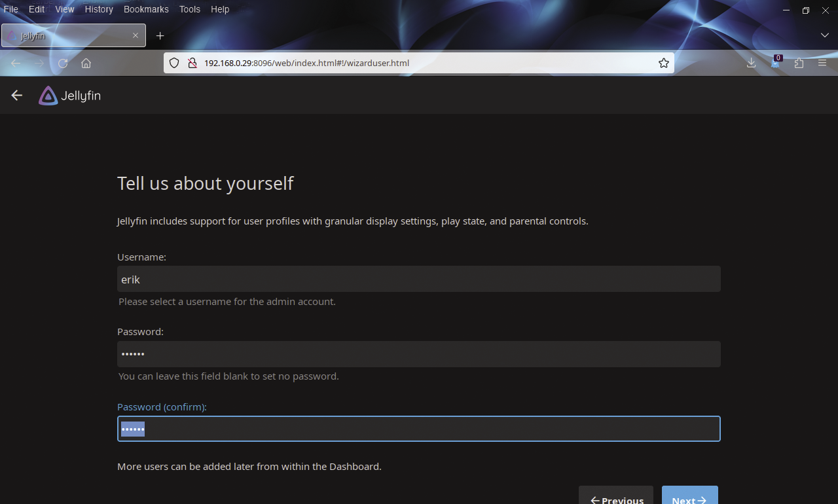838x504 pixels.
Task: Select the Jellyfin browser tab
Action: [73, 35]
